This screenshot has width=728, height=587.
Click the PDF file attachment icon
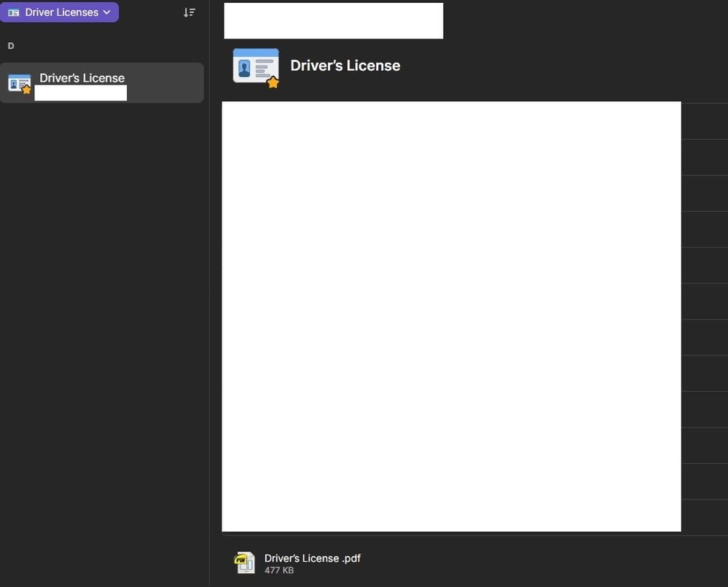[244, 562]
